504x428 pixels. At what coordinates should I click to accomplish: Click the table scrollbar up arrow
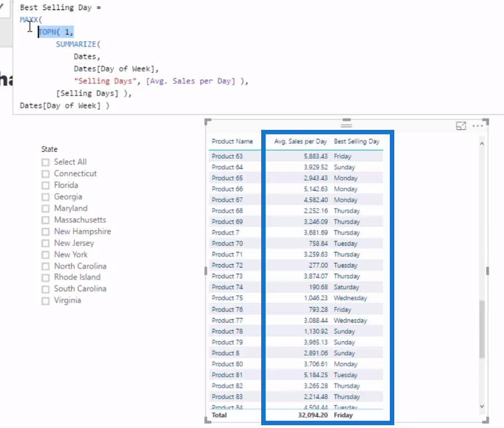coord(482,143)
